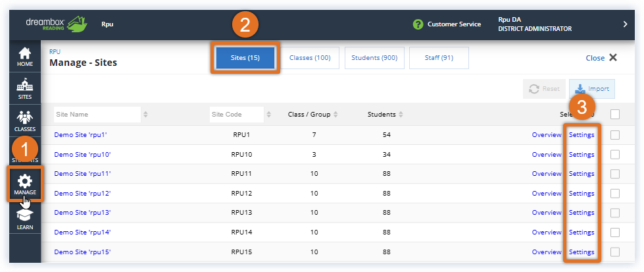Viewport: 644px width, 272px height.
Task: Open Demo Site 'rpu13' link
Action: (82, 212)
